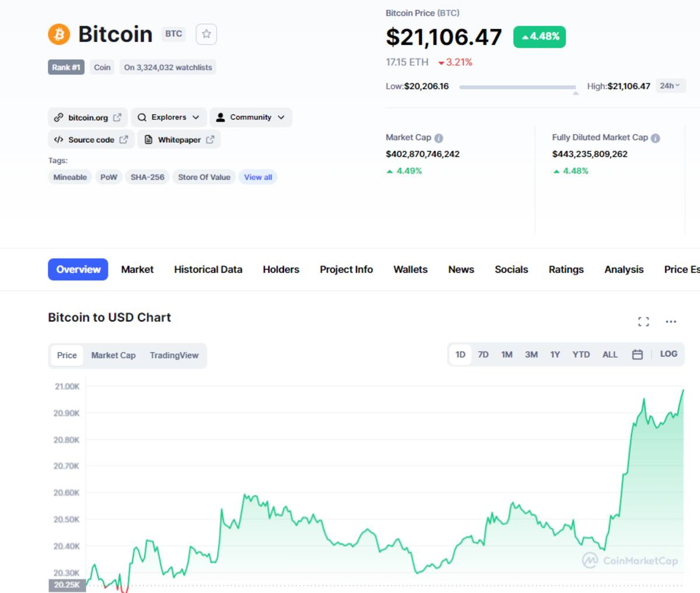
Task: Click the low-high price range slider bar
Action: [517, 87]
